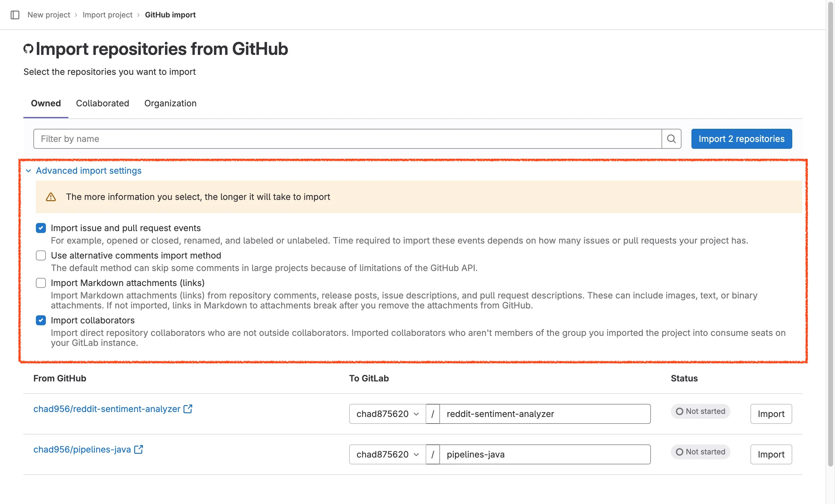Click the warning triangle alert icon
Screen dimensions: 835x504
pyautogui.click(x=51, y=197)
